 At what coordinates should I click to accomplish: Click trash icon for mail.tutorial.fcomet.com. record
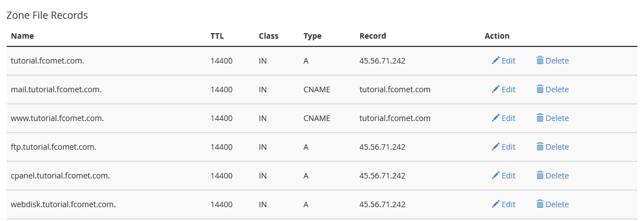(x=540, y=90)
